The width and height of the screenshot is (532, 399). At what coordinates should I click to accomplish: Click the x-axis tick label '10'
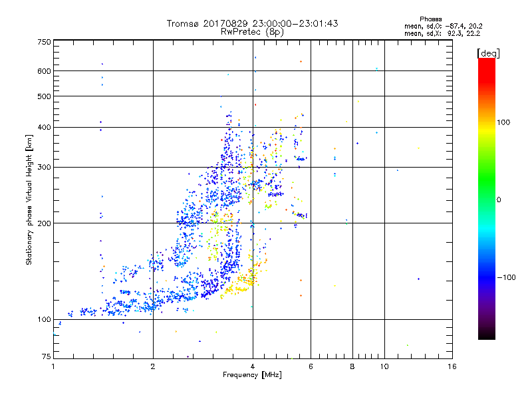(x=384, y=366)
